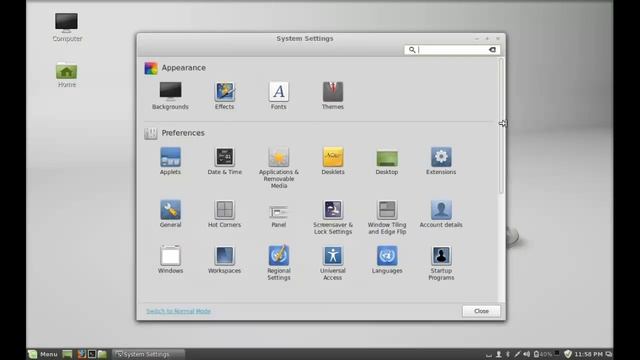640x360 pixels.
Task: Open the Extensions preferences
Action: (x=441, y=161)
